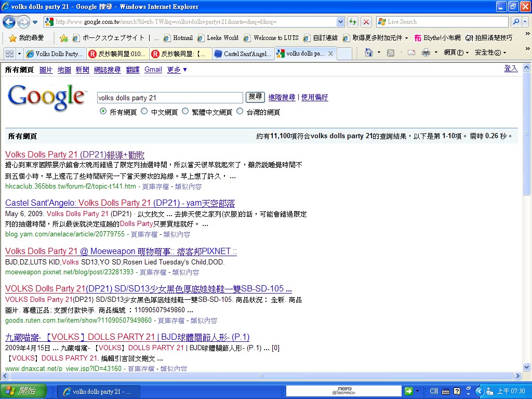Open the Castel Sant'Angelo yam天空部落 result
Screen dimensions: 532x399
point(120,203)
